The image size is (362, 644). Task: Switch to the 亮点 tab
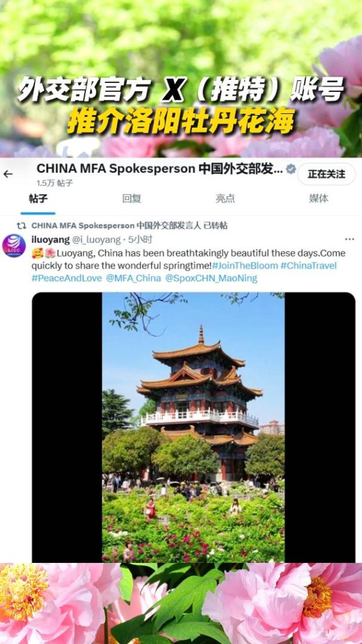click(226, 199)
